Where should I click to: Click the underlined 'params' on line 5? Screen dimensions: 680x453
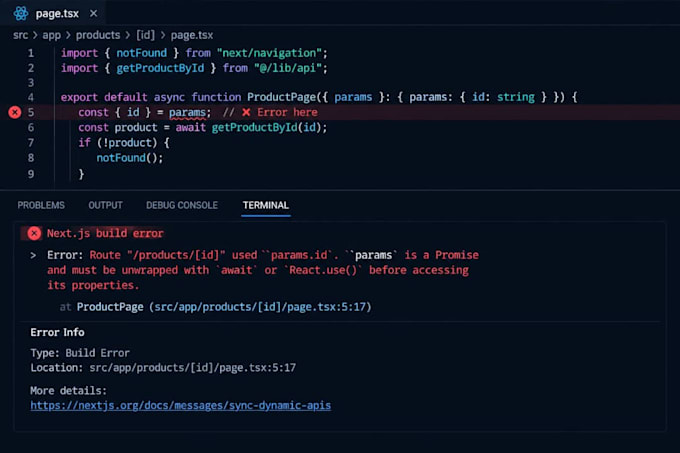pyautogui.click(x=187, y=112)
